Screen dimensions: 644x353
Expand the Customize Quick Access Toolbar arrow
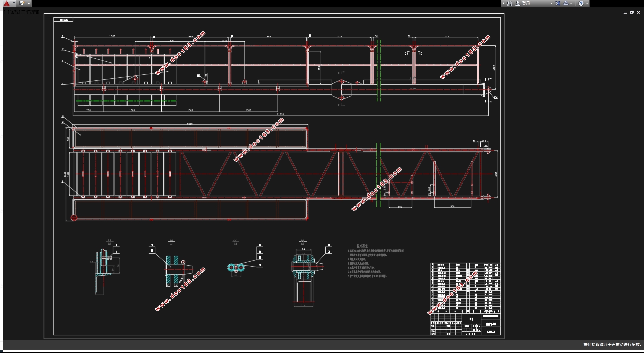(29, 3)
